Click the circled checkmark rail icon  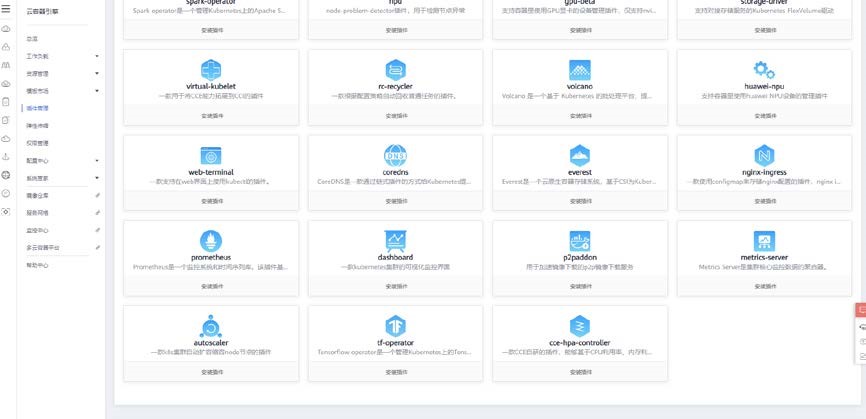tap(6, 193)
